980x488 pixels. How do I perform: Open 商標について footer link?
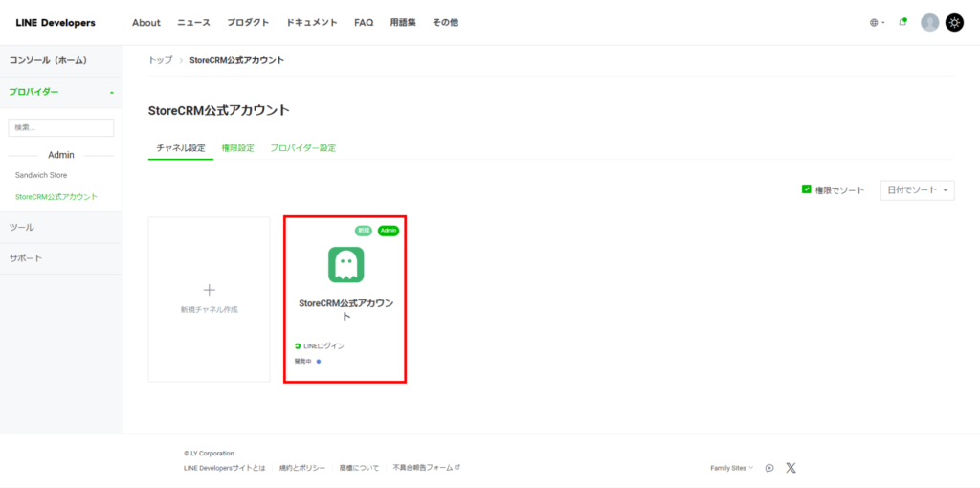(360, 468)
